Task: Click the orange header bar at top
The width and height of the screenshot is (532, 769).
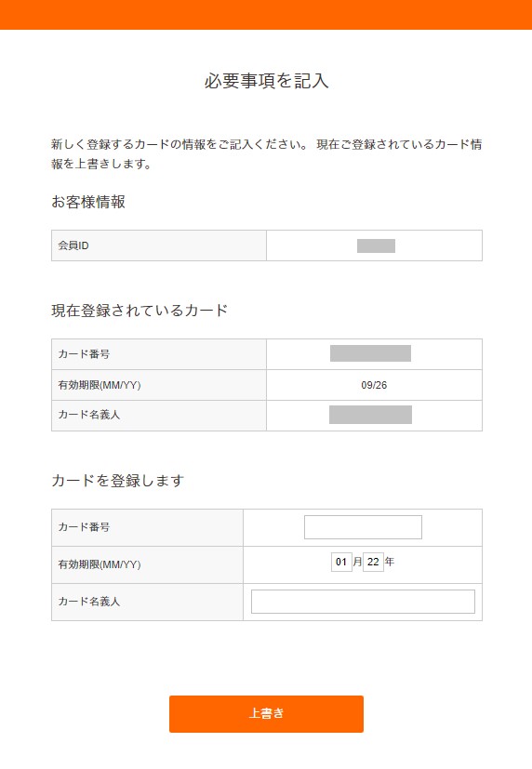Action: 266,15
